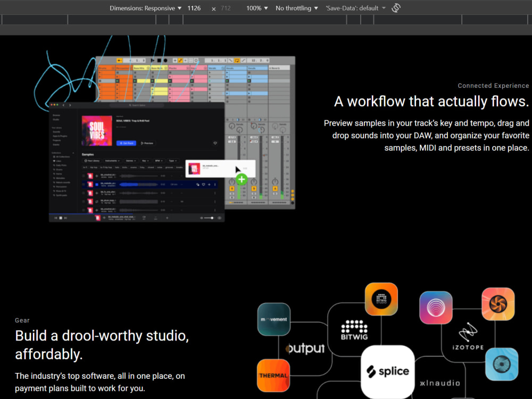Click the Search Splice field
This screenshot has width=532, height=399.
(x=137, y=105)
